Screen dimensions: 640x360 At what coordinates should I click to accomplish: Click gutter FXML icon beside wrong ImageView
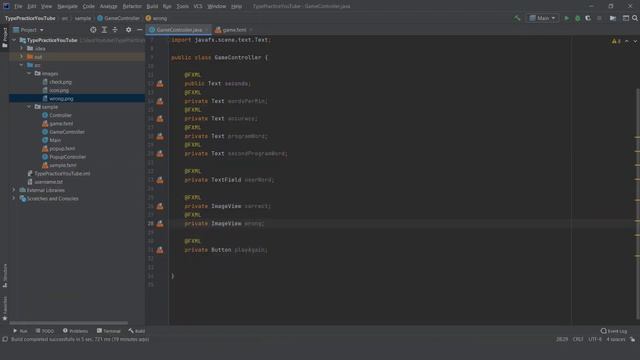tap(160, 224)
